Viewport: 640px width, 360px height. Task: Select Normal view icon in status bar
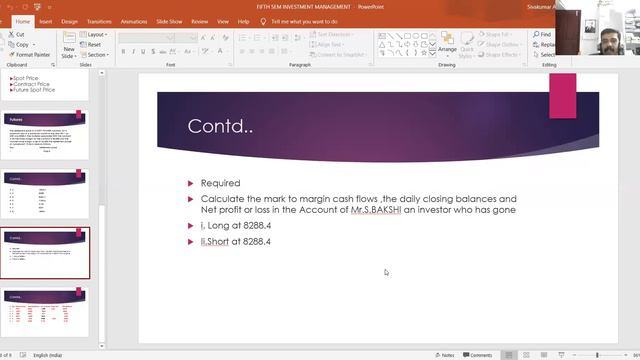pyautogui.click(x=509, y=355)
